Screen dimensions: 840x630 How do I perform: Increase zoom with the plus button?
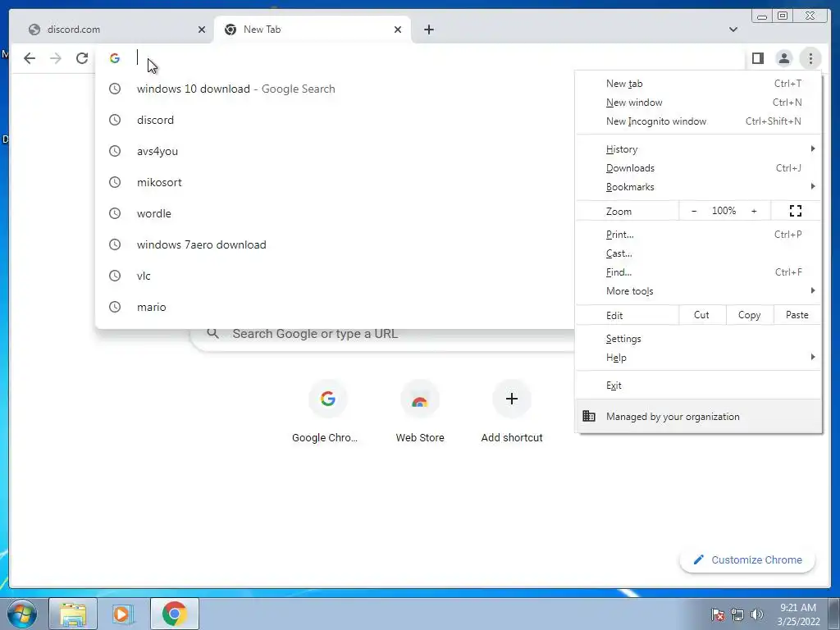coord(754,211)
